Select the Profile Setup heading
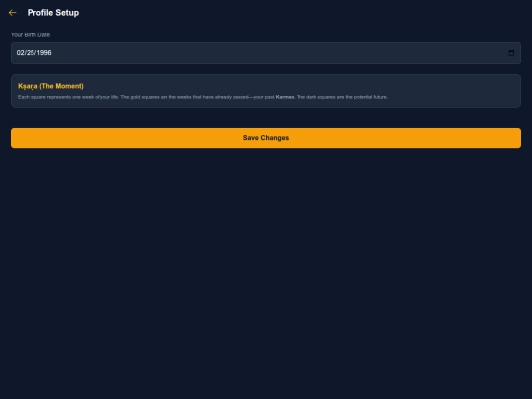The width and height of the screenshot is (532, 399). 53,13
